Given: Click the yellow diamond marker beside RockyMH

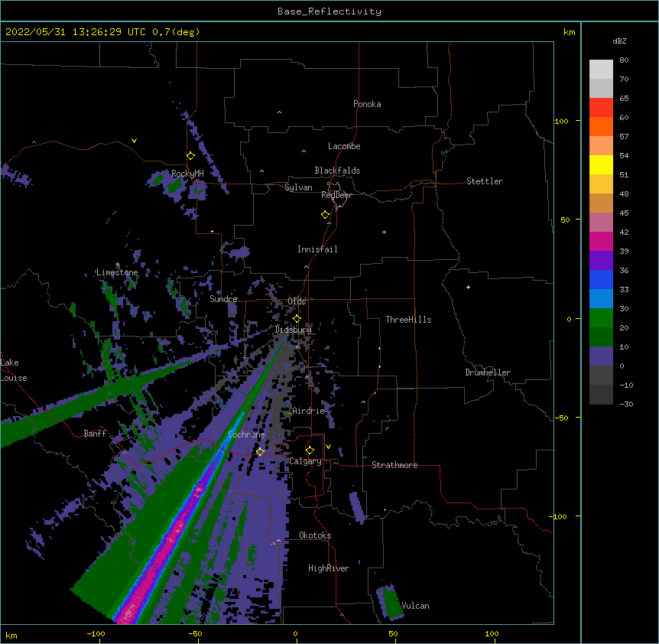Looking at the screenshot, I should pyautogui.click(x=190, y=156).
